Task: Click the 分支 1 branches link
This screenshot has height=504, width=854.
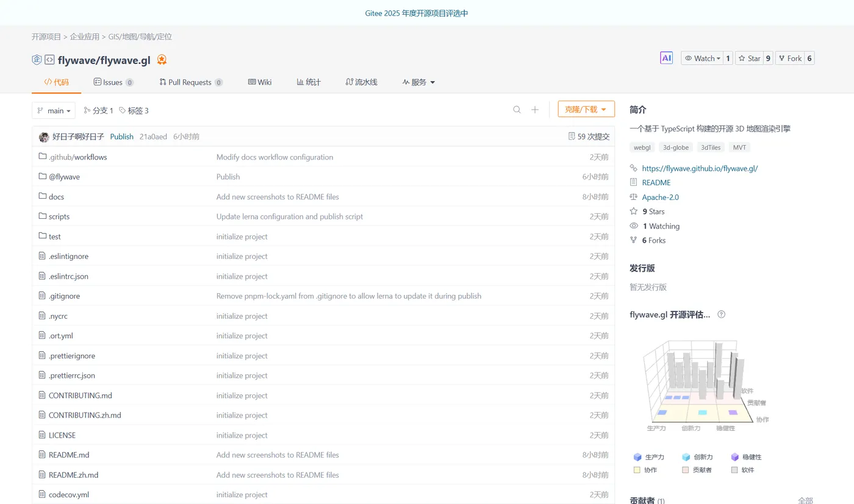Action: point(98,110)
